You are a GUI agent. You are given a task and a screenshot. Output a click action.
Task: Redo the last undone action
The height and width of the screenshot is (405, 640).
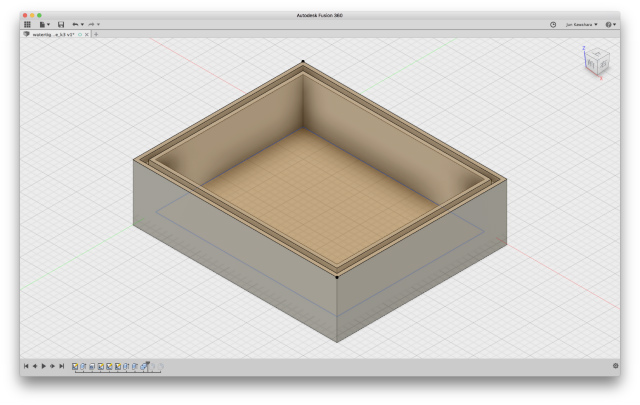click(91, 24)
